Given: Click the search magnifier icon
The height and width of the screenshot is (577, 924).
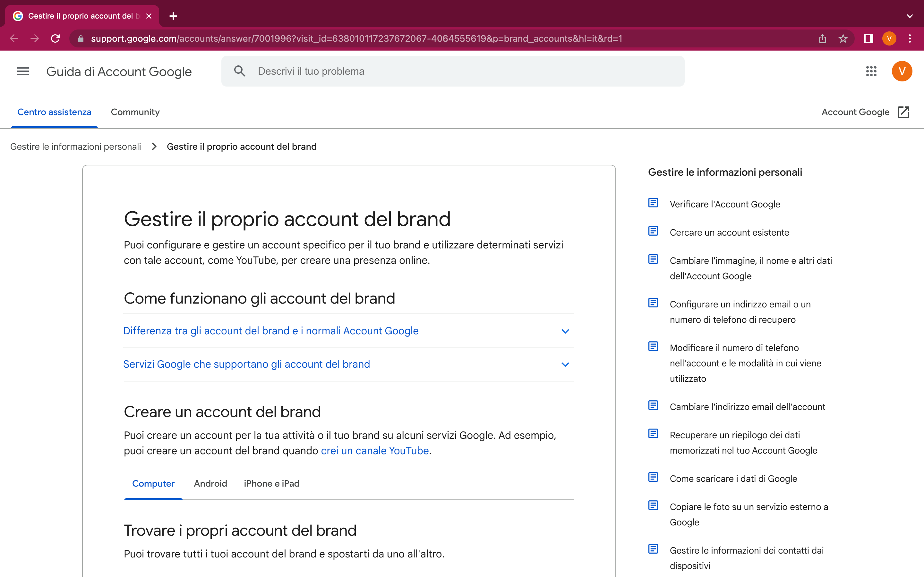Looking at the screenshot, I should point(239,71).
